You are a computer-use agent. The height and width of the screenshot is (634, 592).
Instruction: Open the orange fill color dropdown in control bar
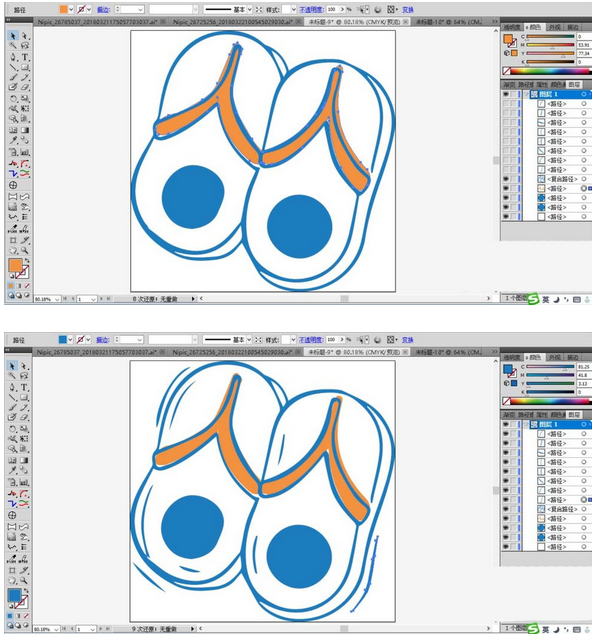pyautogui.click(x=71, y=9)
